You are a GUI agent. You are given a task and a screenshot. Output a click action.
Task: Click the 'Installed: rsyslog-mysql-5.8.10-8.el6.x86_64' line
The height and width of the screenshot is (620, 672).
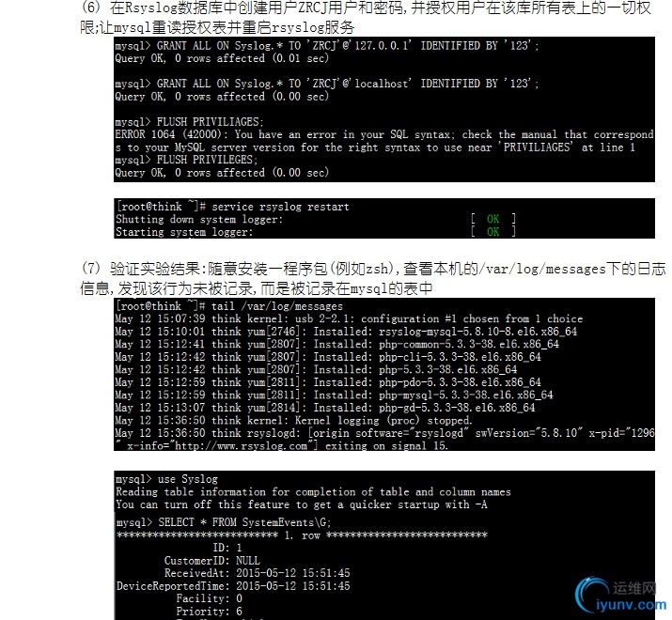click(x=346, y=332)
